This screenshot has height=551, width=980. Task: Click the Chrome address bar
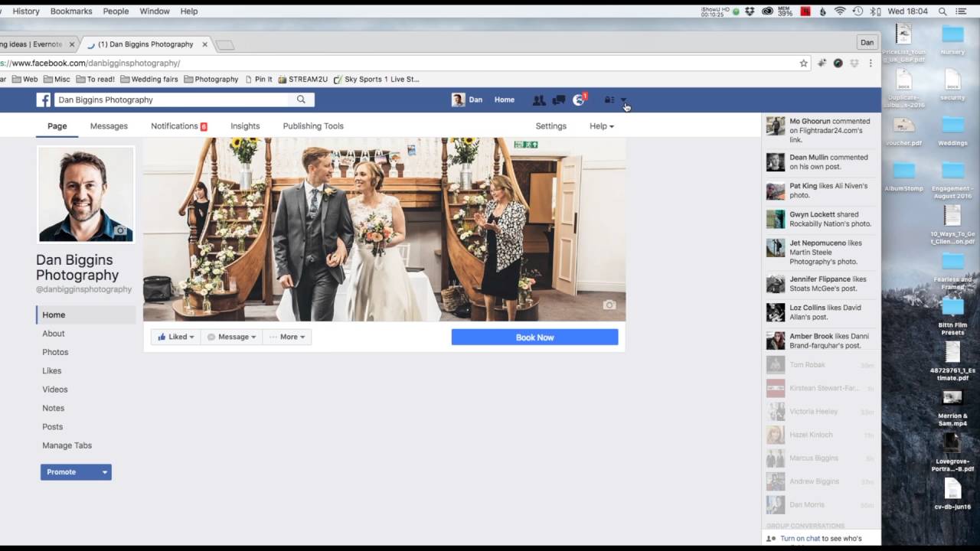[398, 64]
